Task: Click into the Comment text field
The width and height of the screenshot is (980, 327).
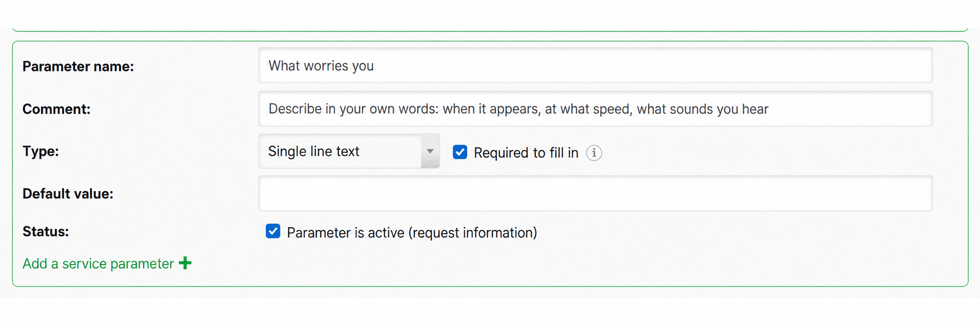Action: click(x=595, y=109)
